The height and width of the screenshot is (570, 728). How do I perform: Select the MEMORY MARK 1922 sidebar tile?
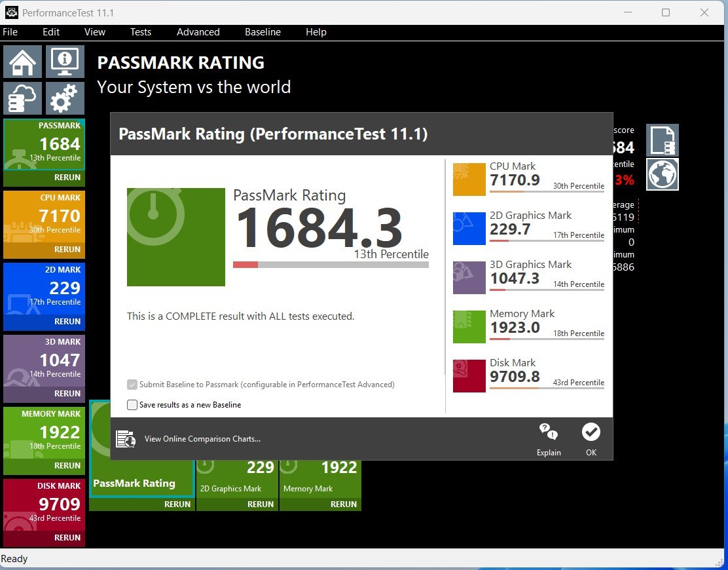[44, 432]
